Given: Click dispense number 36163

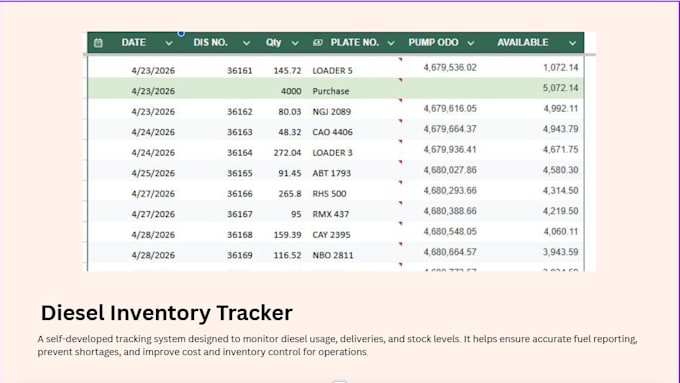Looking at the screenshot, I should pyautogui.click(x=240, y=132).
